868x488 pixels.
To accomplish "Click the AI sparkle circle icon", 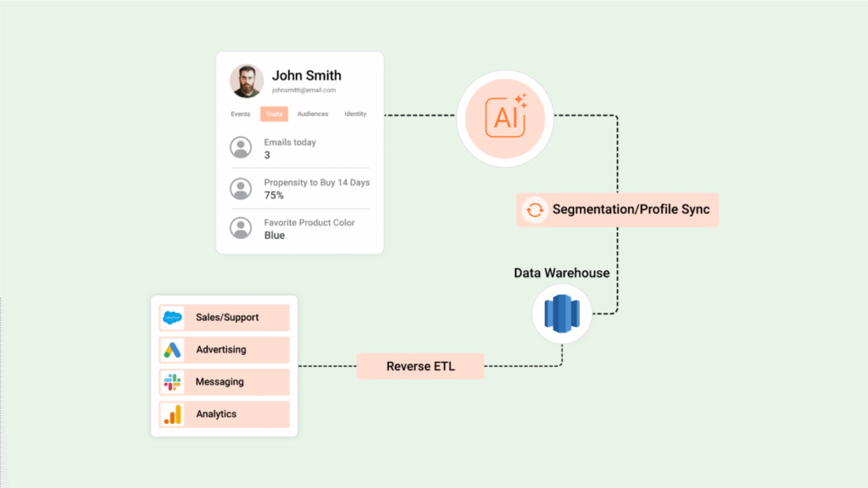I will pos(505,118).
